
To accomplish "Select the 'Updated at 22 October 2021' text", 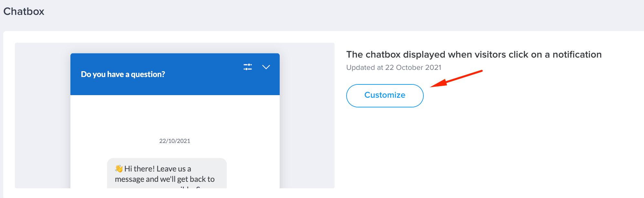I will 394,68.
